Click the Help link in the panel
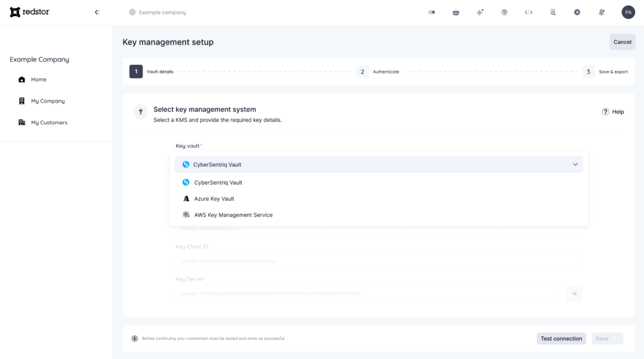Image resolution: width=644 pixels, height=359 pixels. click(613, 112)
